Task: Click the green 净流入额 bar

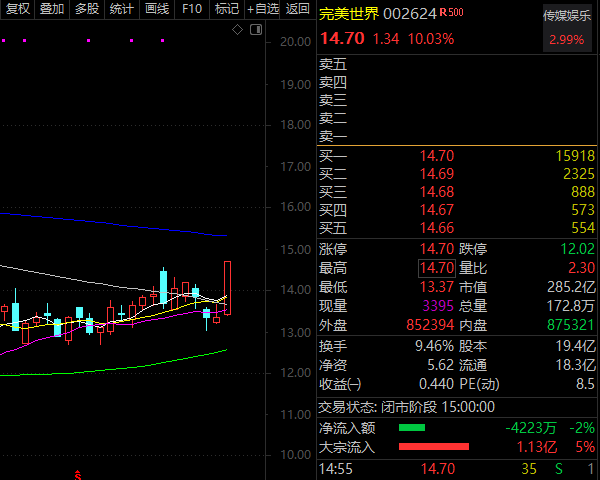Action: 412,428
